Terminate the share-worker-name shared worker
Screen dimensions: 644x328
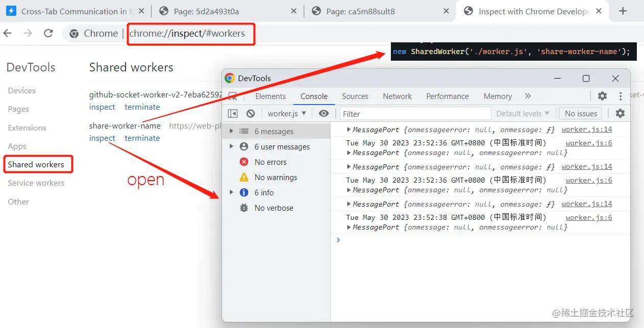coord(142,138)
